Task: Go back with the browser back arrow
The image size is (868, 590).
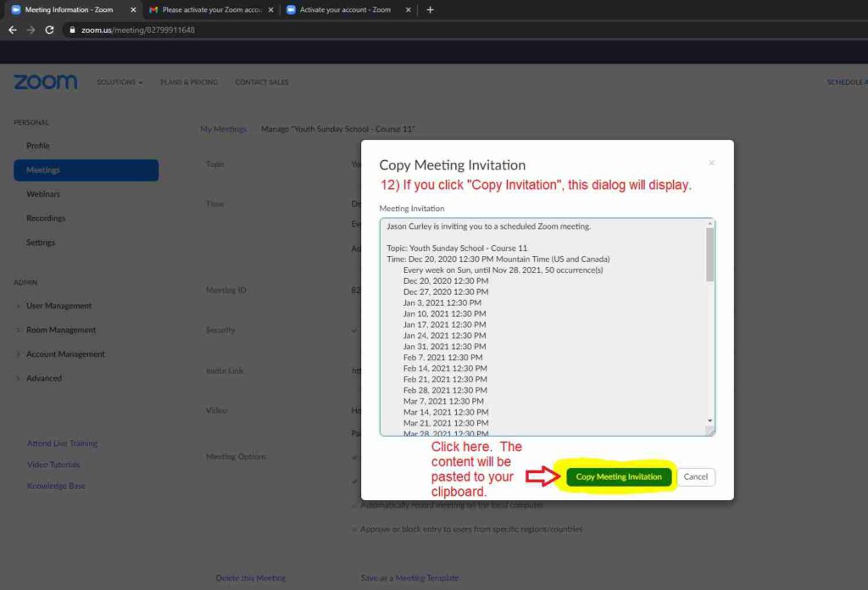Action: pos(12,30)
